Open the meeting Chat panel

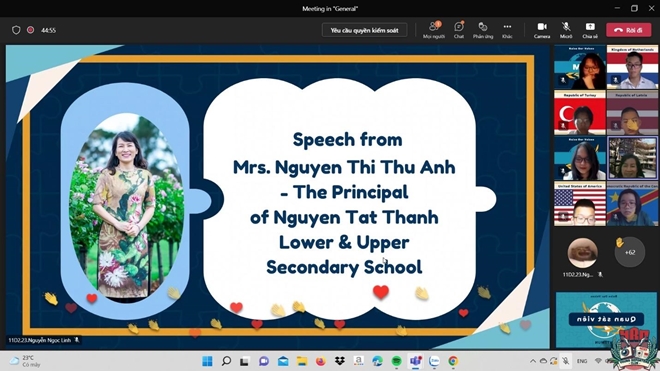point(459,30)
